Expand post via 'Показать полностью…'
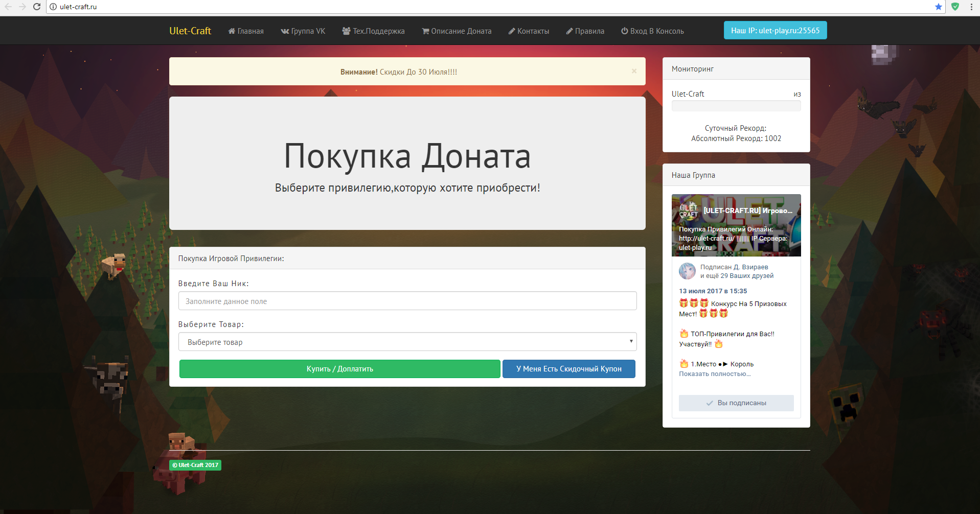 pyautogui.click(x=715, y=374)
